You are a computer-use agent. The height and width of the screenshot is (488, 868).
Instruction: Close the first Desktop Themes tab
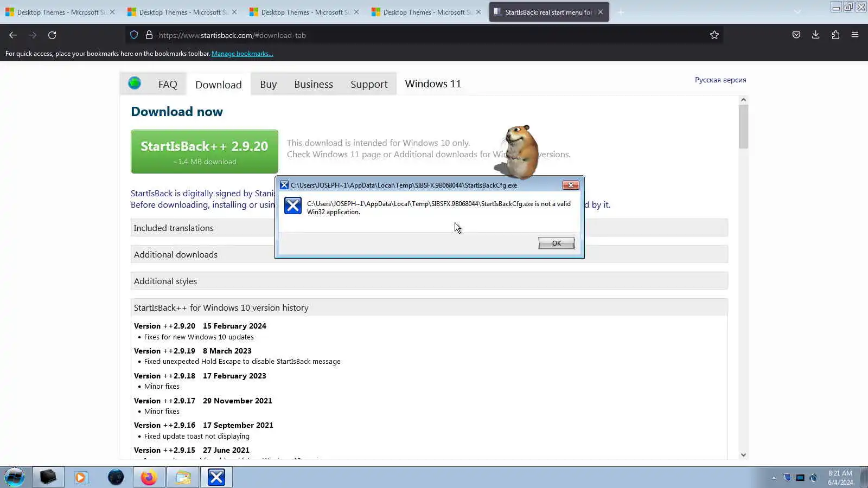tap(112, 12)
